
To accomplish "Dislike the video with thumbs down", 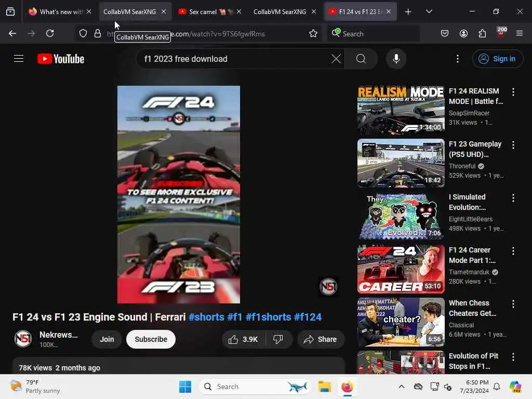I will (x=278, y=339).
